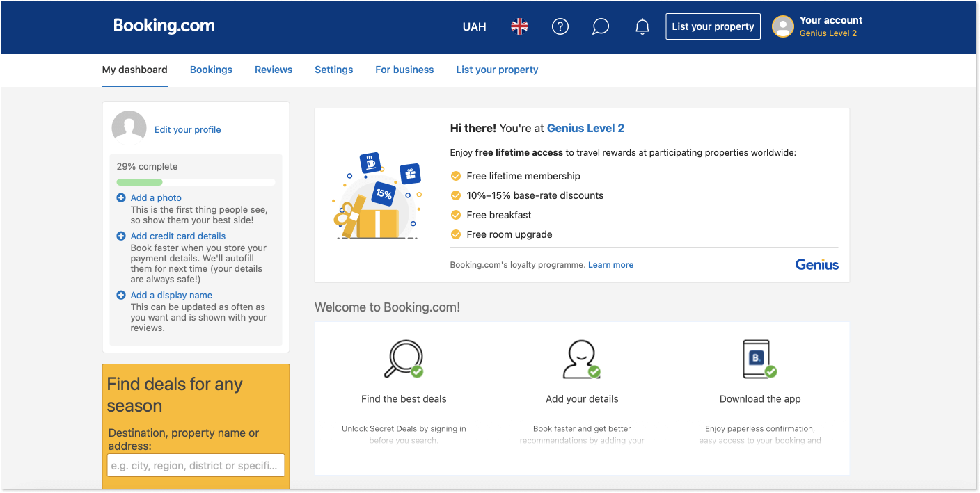Open the List your property tab
Image resolution: width=980 pixels, height=493 pixels.
[x=497, y=70]
